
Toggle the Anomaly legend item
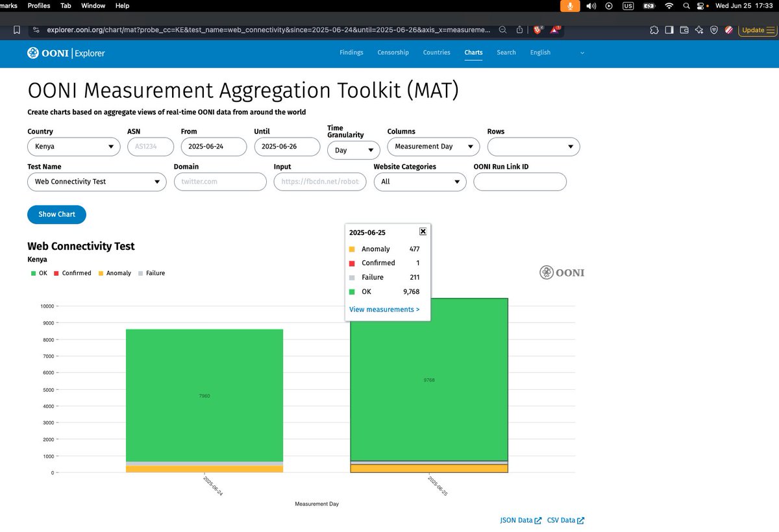click(114, 273)
